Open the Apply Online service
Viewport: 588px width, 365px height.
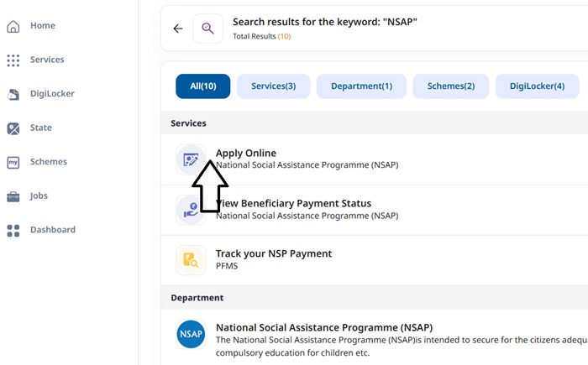246,153
